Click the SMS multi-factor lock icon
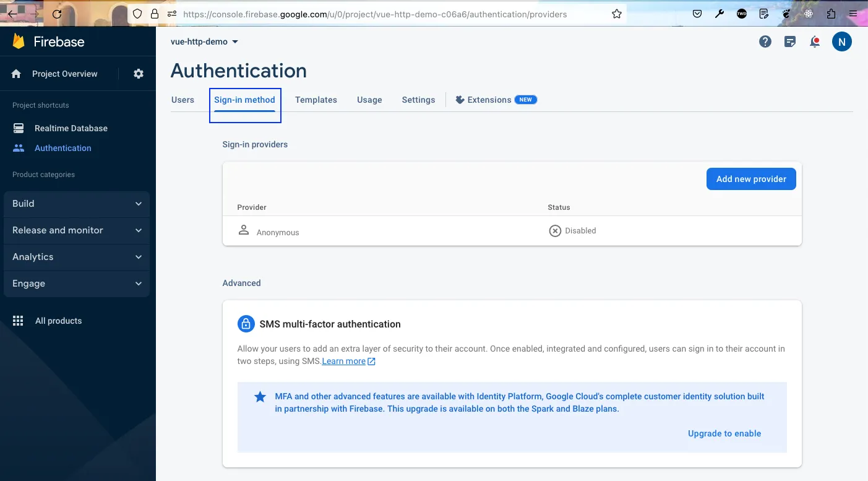The width and height of the screenshot is (868, 481). [x=246, y=324]
